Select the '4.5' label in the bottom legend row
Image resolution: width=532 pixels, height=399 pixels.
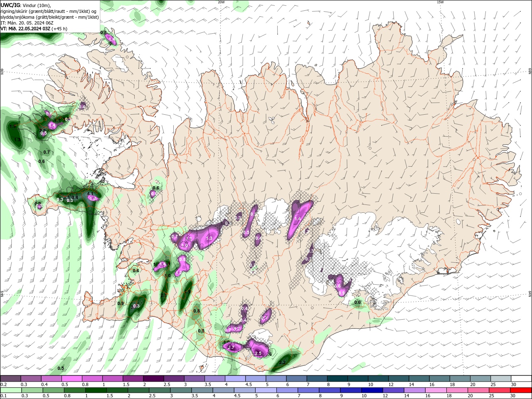tap(237, 396)
